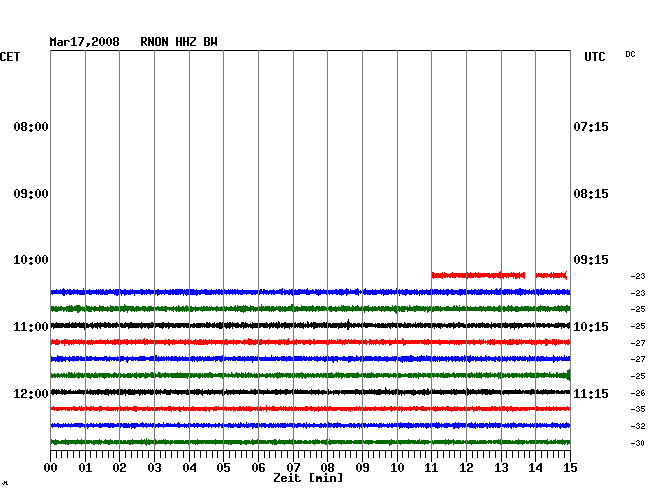Click minute label 01 on the time axis
The image size is (650, 494).
pyautogui.click(x=85, y=468)
